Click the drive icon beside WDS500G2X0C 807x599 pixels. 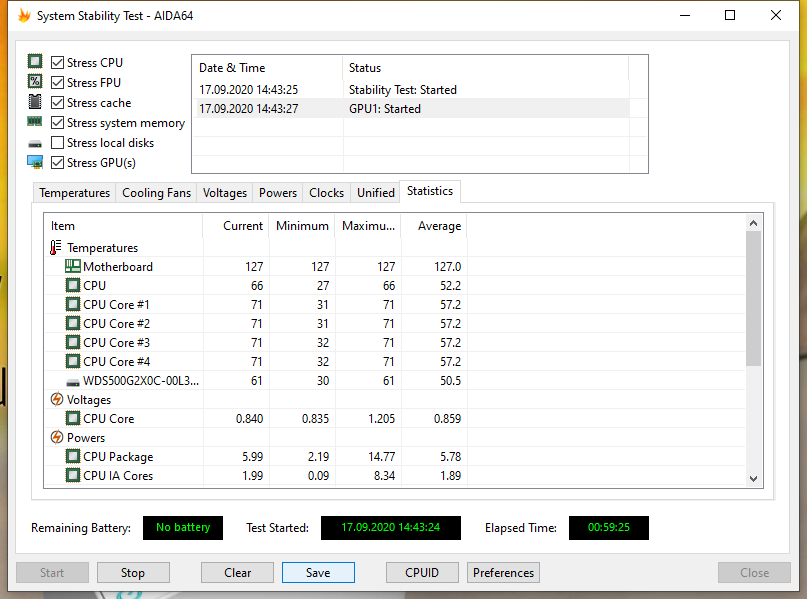[x=73, y=382]
